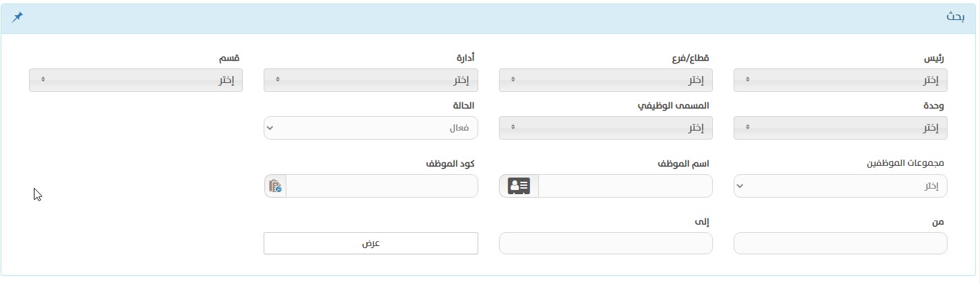Image resolution: width=980 pixels, height=284 pixels.
Task: Click the عرض button
Action: point(371,243)
